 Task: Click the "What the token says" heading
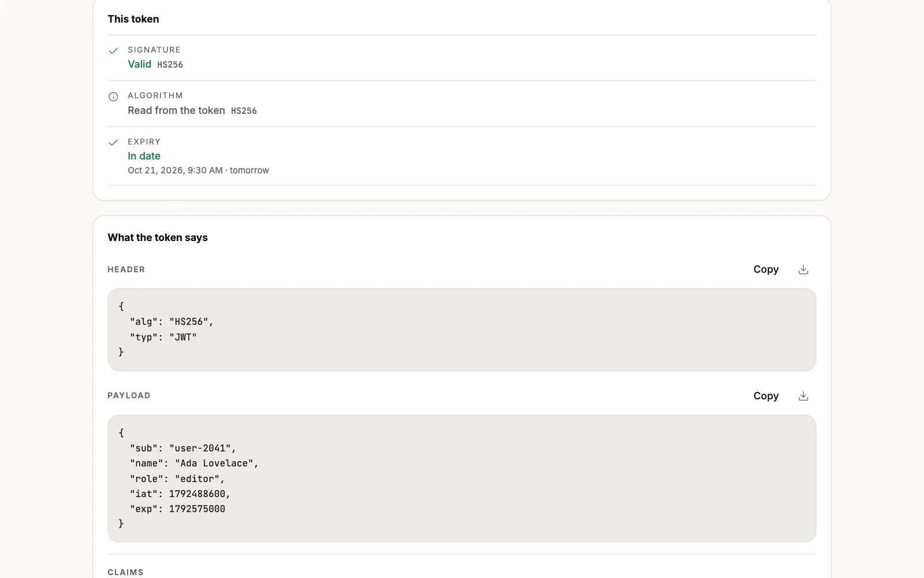[x=158, y=238]
